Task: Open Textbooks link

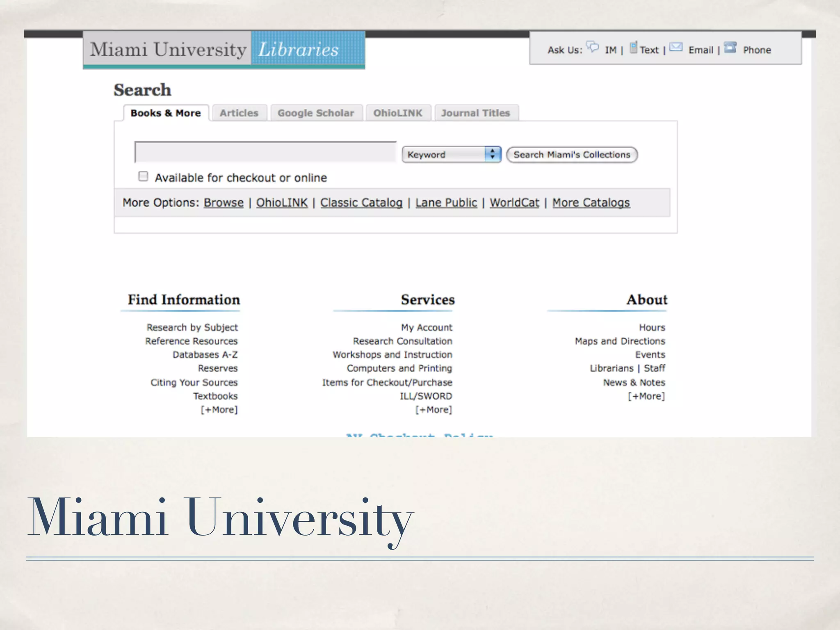Action: point(215,396)
